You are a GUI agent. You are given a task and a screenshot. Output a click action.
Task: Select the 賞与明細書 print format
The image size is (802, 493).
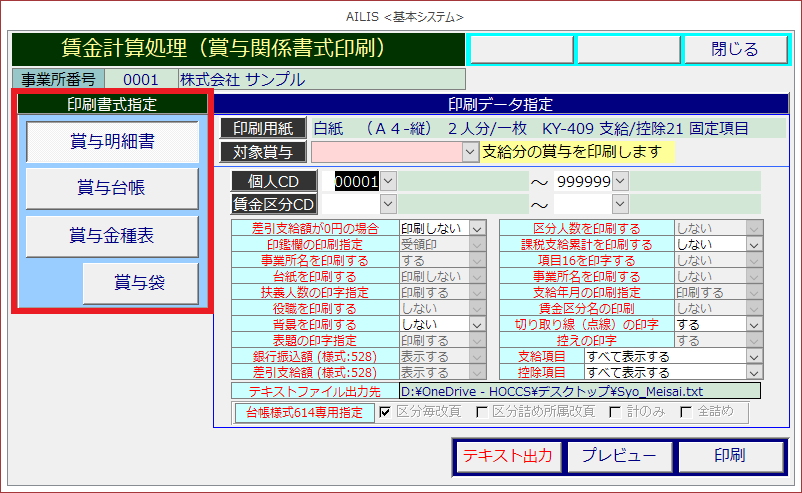tap(111, 141)
